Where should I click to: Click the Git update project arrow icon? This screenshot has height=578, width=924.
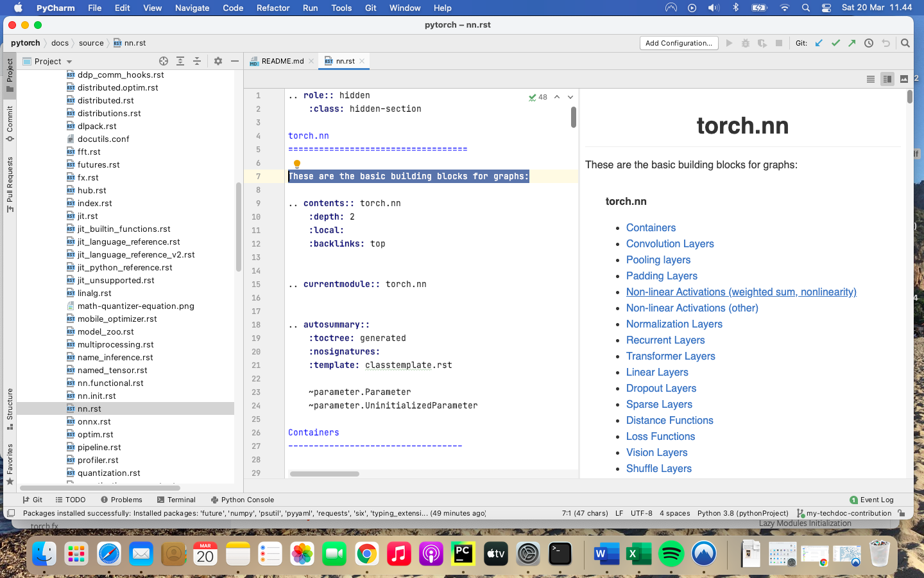coord(819,43)
